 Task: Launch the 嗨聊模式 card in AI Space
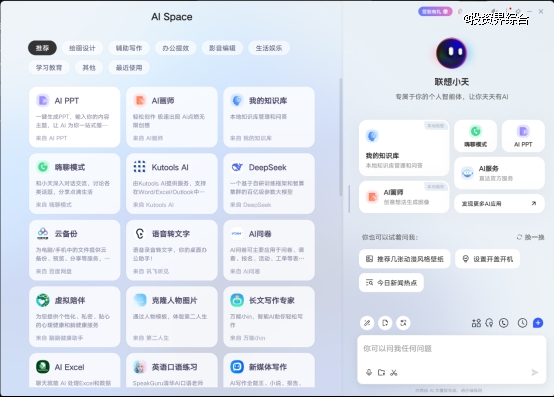click(x=75, y=183)
